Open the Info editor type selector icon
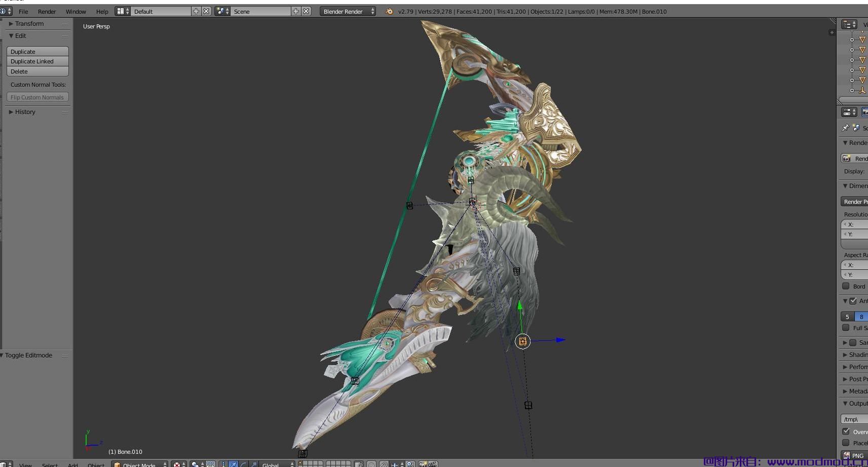 [x=6, y=11]
